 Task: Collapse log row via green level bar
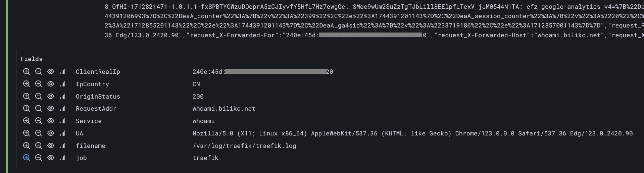point(7,86)
